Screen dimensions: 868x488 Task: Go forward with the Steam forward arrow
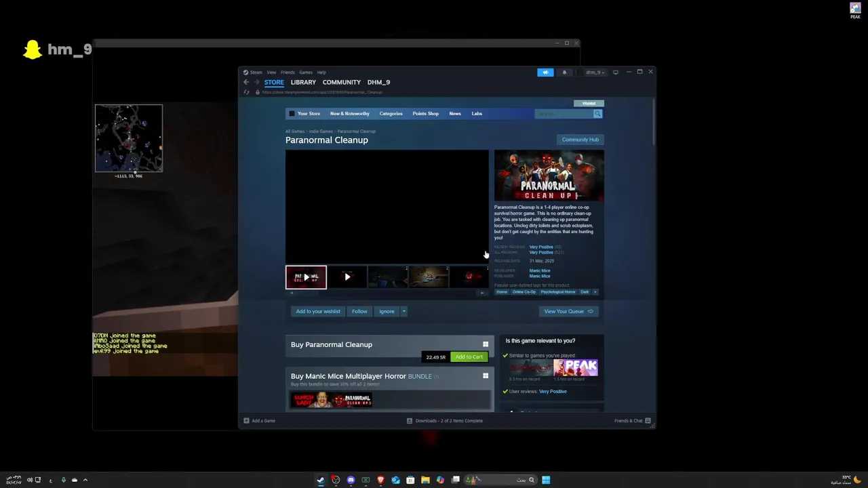(256, 82)
